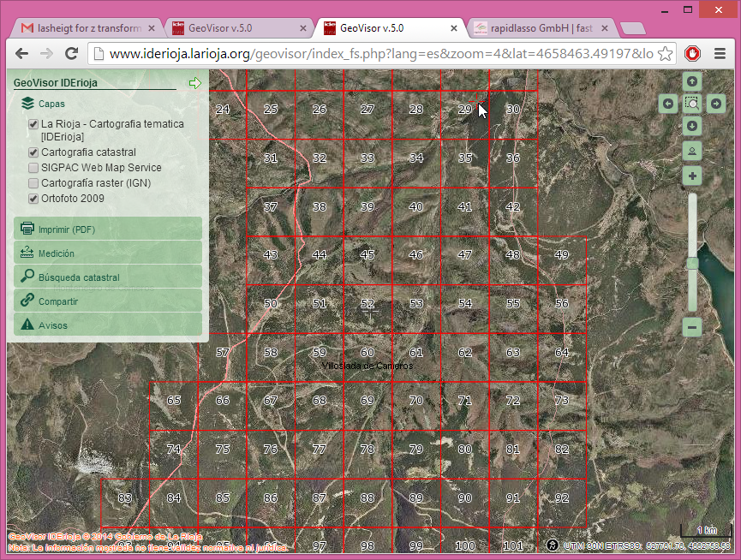Pan the map south with down arrow
Viewport: 741px width, 560px height.
point(692,126)
